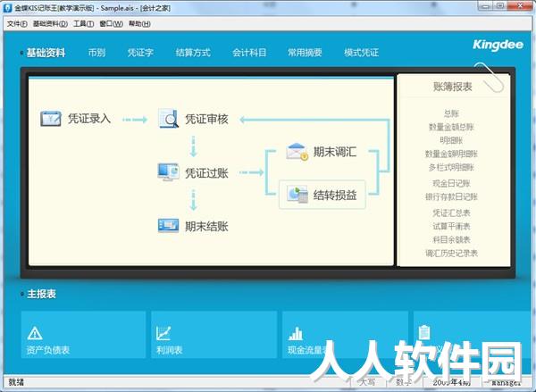
Task: Open the 银行存款日记账 report link
Action: pos(451,196)
